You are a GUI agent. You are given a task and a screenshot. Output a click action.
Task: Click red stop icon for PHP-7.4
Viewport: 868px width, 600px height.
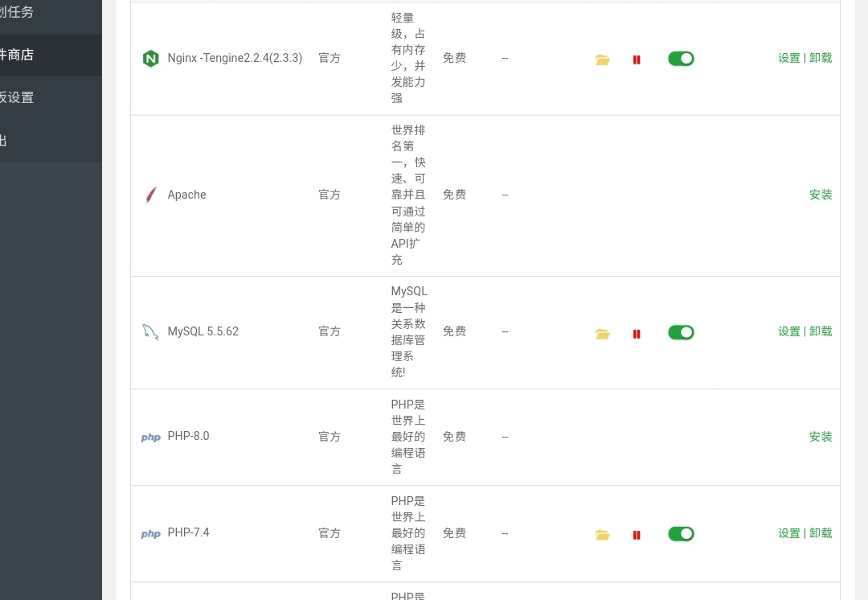coord(637,535)
